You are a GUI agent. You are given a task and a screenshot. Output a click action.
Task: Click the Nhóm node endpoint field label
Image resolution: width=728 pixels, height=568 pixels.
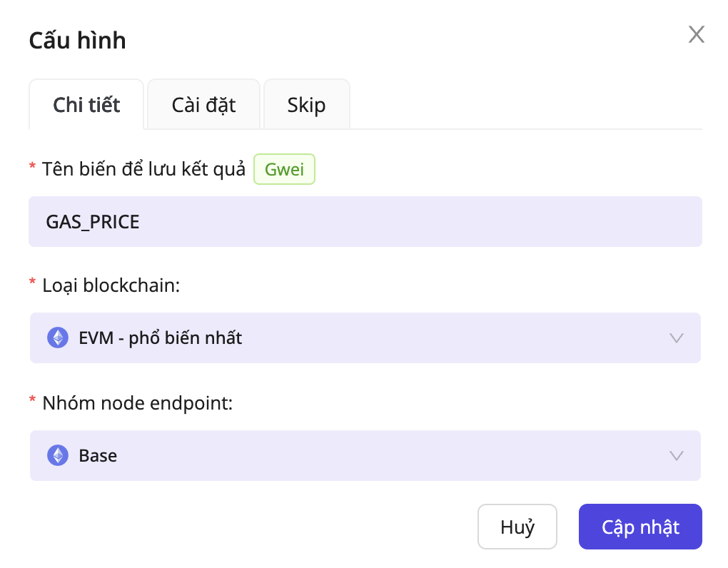[x=138, y=403]
